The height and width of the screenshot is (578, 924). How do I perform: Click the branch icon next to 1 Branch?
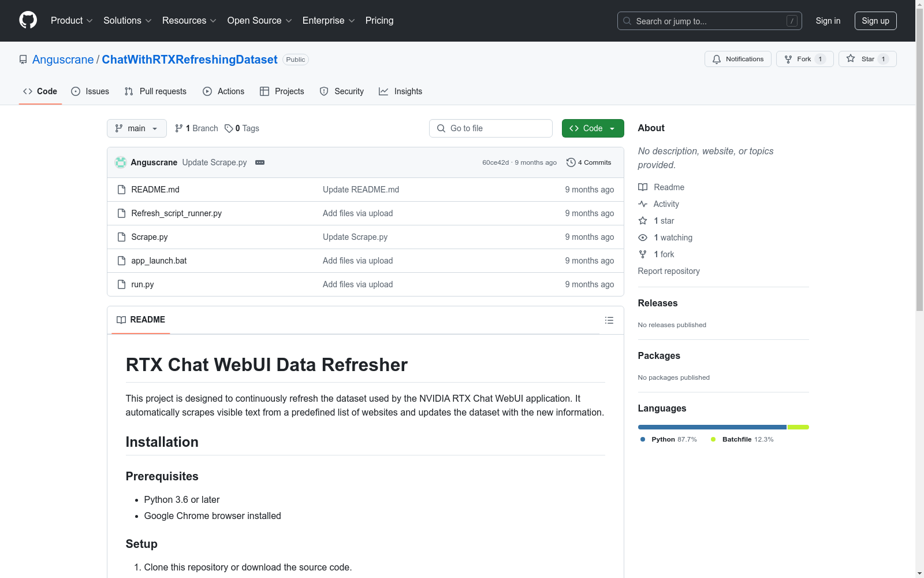[x=179, y=128]
